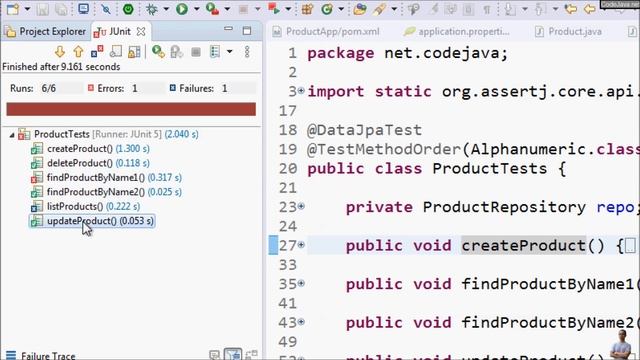Screen dimensions: 640x360
Task: Jump to Next Failed Test arrow
Action: pyautogui.click(x=60, y=52)
